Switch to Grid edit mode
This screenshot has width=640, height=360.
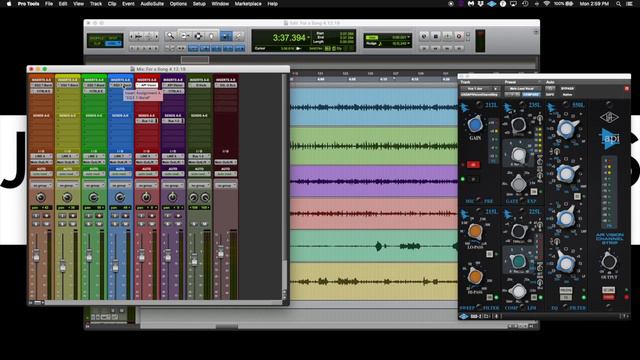tap(114, 43)
